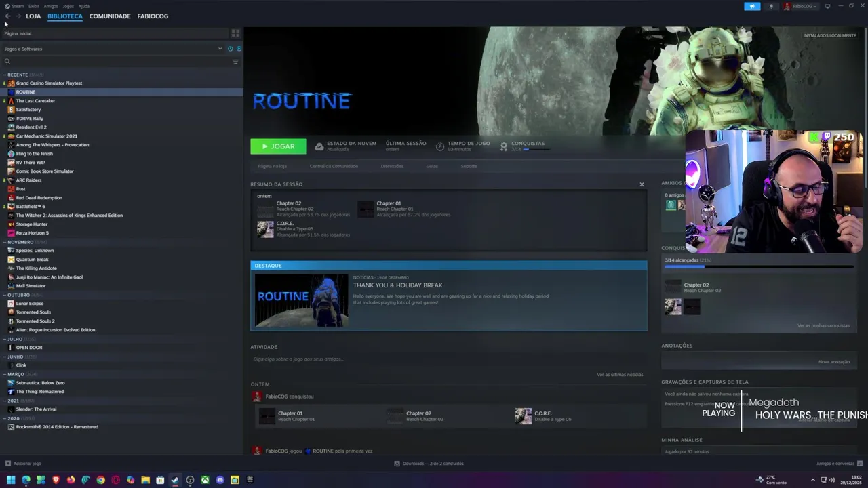Go to the LOJA tab
This screenshot has height=488, width=868.
(33, 16)
